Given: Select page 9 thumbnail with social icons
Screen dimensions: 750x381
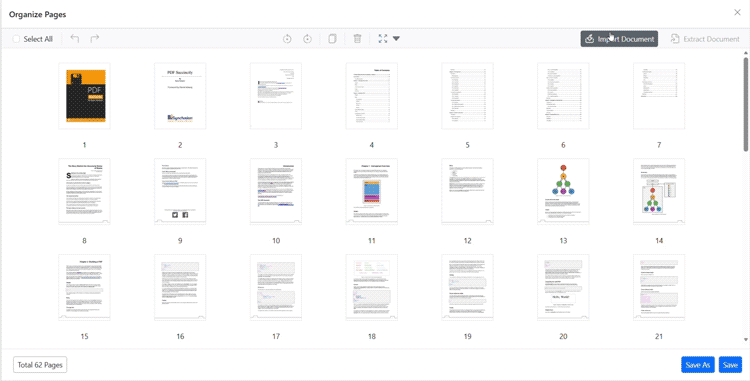Looking at the screenshot, I should [180, 191].
